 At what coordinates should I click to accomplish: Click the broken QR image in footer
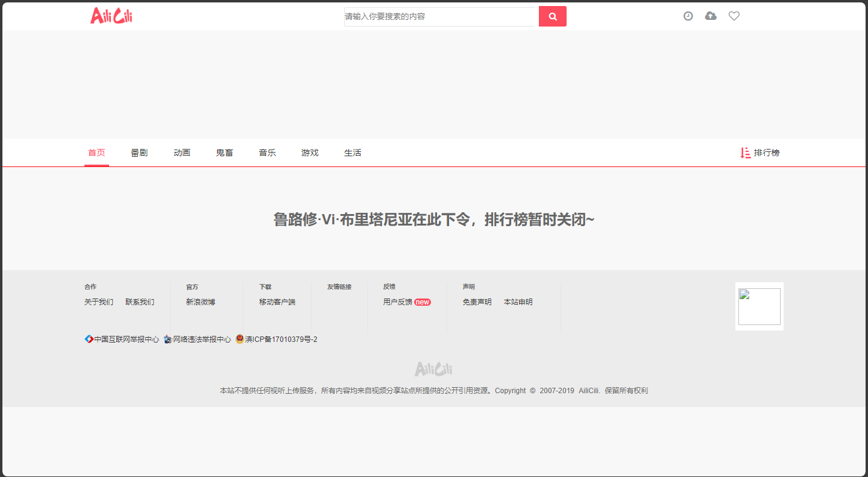pyautogui.click(x=759, y=306)
